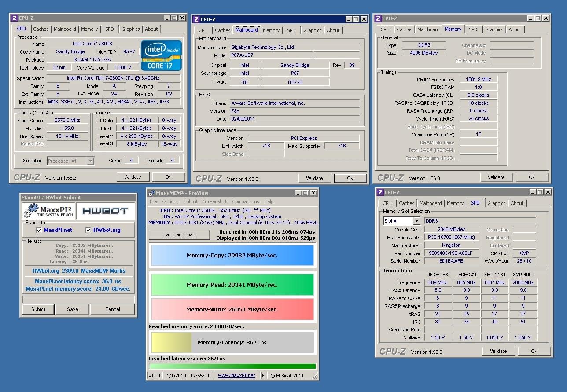The height and width of the screenshot is (392, 567).
Task: Open the Screenshot menu in MaxxMEM²
Action: (215, 201)
